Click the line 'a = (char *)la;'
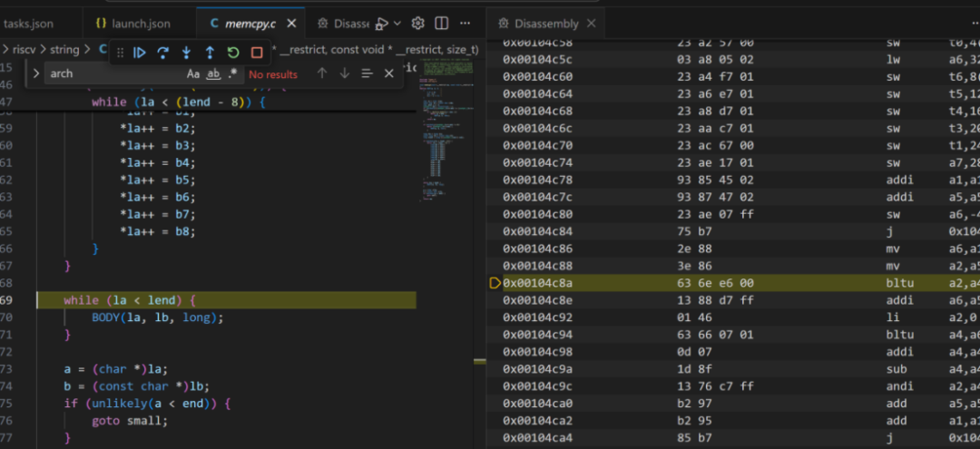 115,369
